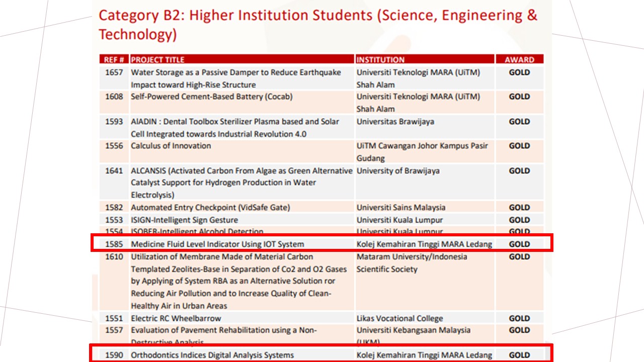Click the "Self-Powered Cement-Based Battery (Cocab)" title
The width and height of the screenshot is (644, 362).
click(x=211, y=97)
